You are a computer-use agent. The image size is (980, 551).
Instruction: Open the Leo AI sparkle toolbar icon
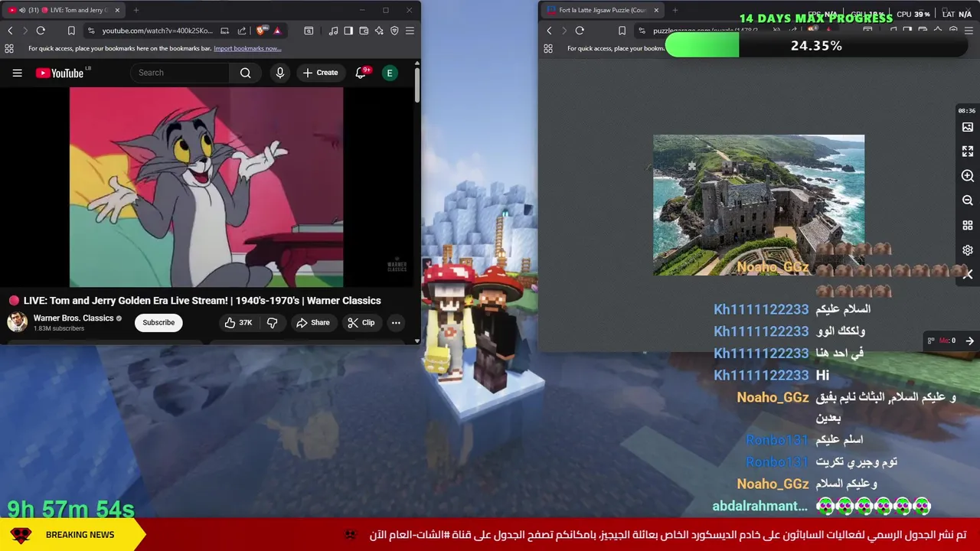coord(379,31)
